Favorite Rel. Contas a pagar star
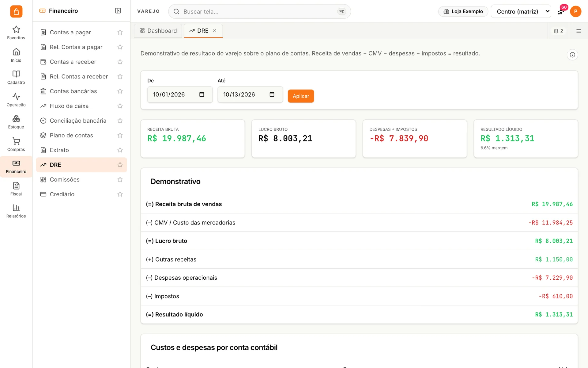The height and width of the screenshot is (368, 588). coord(120,47)
